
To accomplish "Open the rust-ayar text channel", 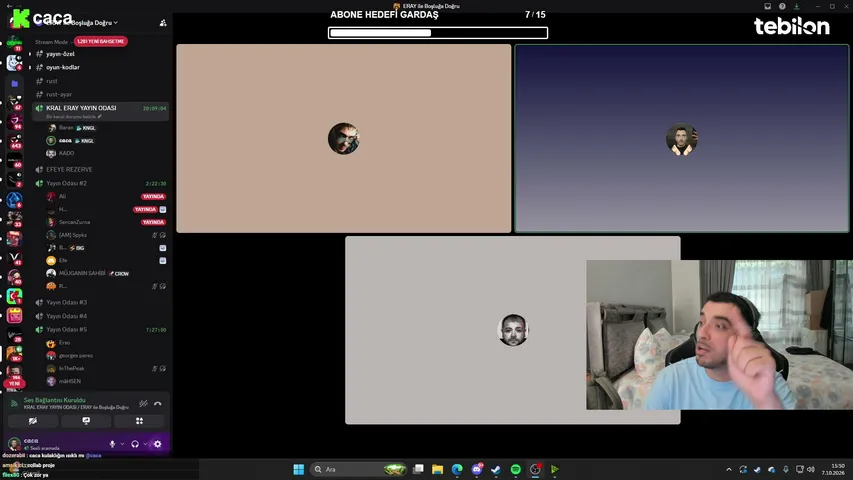I will (x=59, y=94).
